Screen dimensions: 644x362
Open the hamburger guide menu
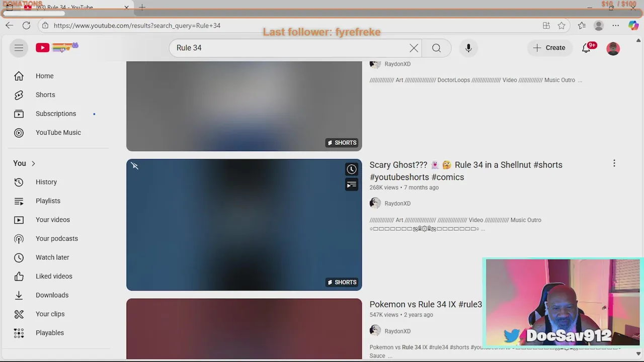coord(19,48)
